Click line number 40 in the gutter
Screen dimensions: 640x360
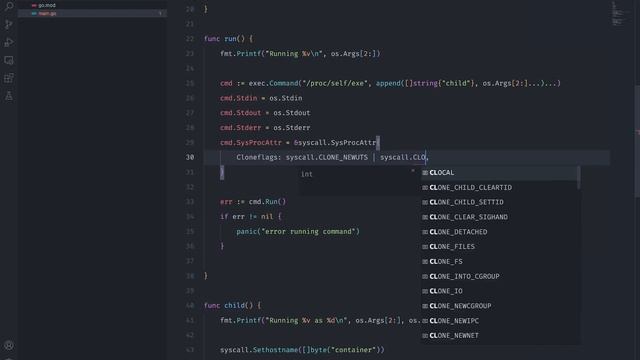pos(190,305)
